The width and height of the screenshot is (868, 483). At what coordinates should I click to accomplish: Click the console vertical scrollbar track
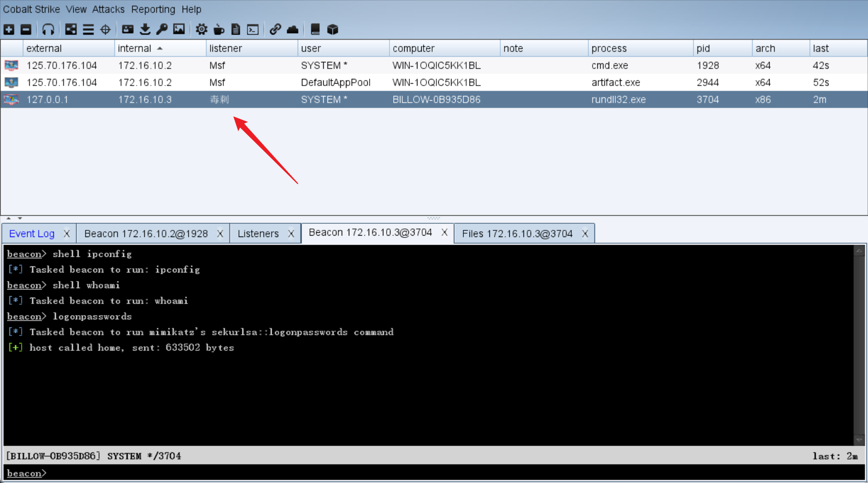pos(859,345)
